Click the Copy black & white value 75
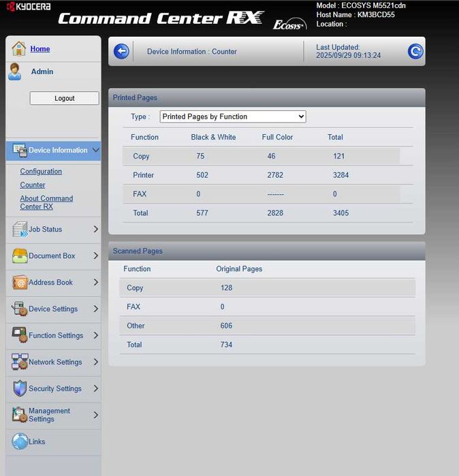 pyautogui.click(x=200, y=157)
